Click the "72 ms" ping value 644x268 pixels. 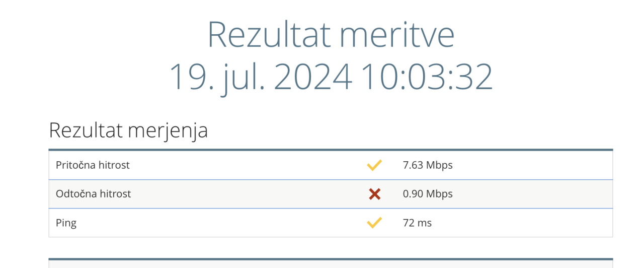[x=417, y=223]
